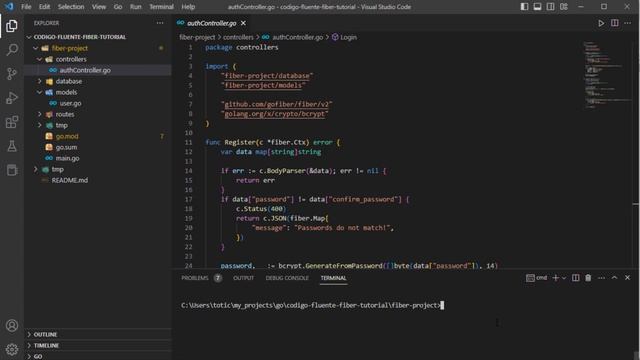Viewport: 640px width, 360px height.
Task: Close the terminal panel
Action: [627, 278]
